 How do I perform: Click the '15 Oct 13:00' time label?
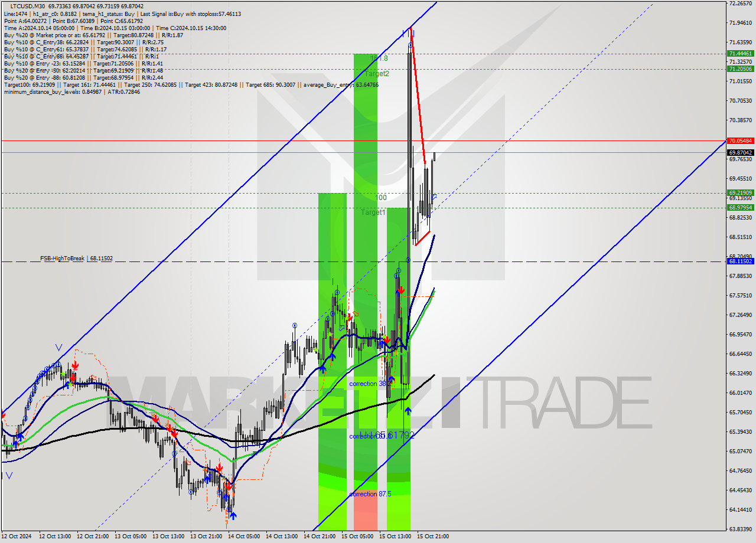pyautogui.click(x=395, y=537)
